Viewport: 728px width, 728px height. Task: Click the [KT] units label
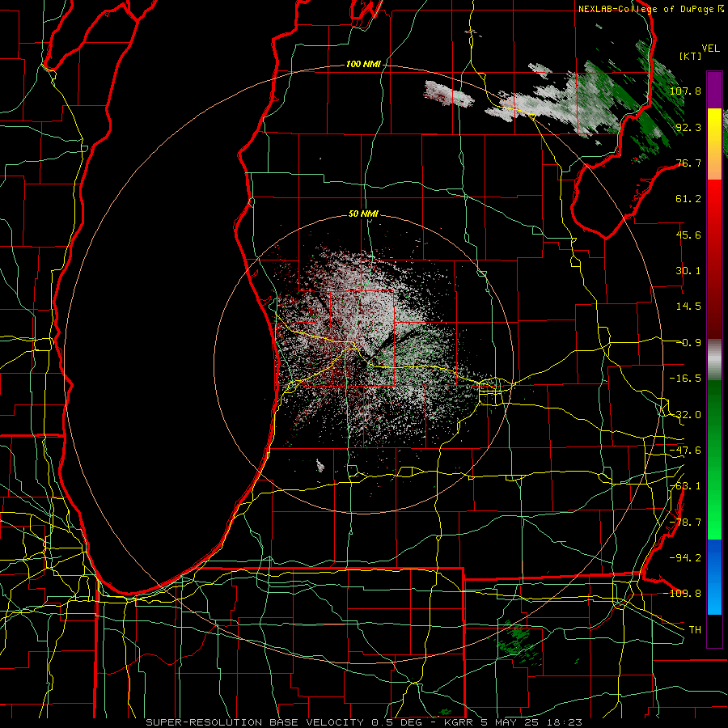pos(691,56)
